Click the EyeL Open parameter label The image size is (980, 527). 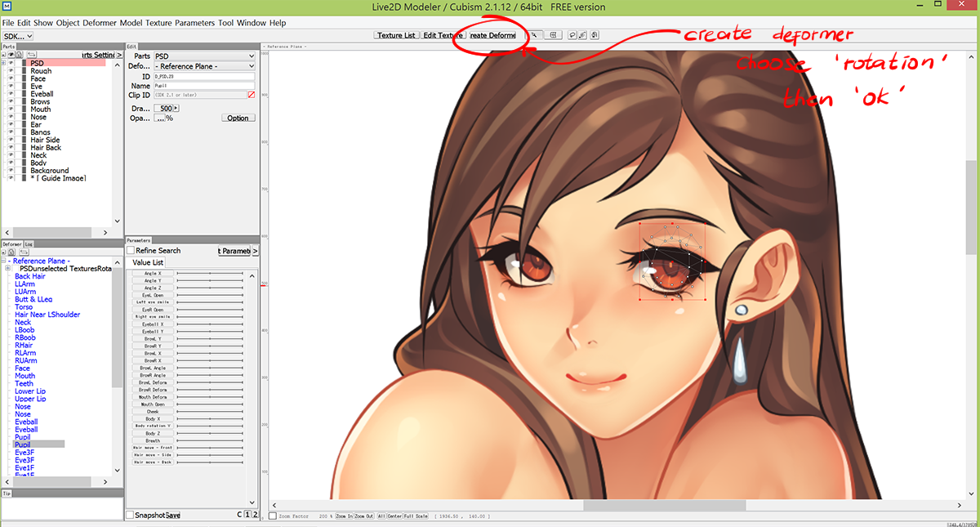pos(153,295)
